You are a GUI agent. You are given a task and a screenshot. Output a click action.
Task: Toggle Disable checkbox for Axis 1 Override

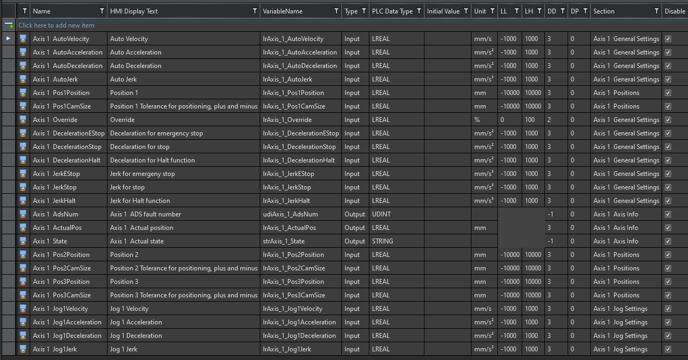click(668, 120)
